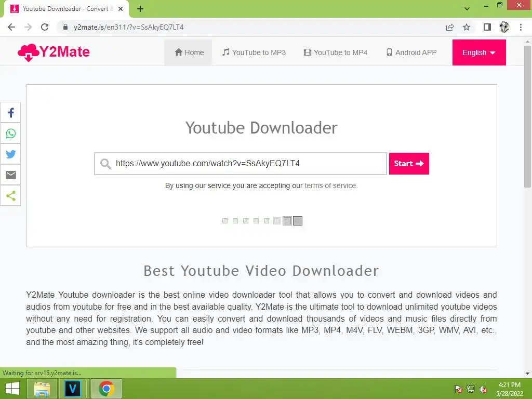The image size is (532, 399).
Task: Click the Youtube Downloader heading
Action: coord(261,128)
